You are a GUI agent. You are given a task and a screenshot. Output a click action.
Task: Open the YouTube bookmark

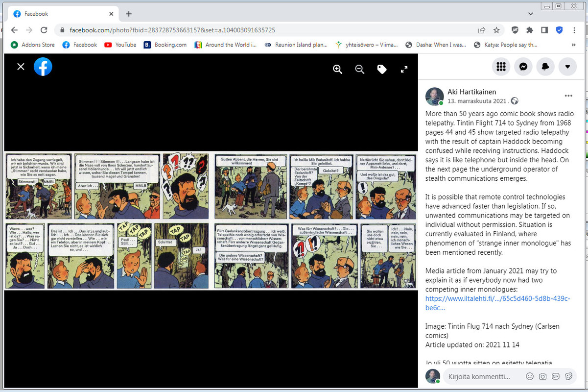click(x=120, y=45)
